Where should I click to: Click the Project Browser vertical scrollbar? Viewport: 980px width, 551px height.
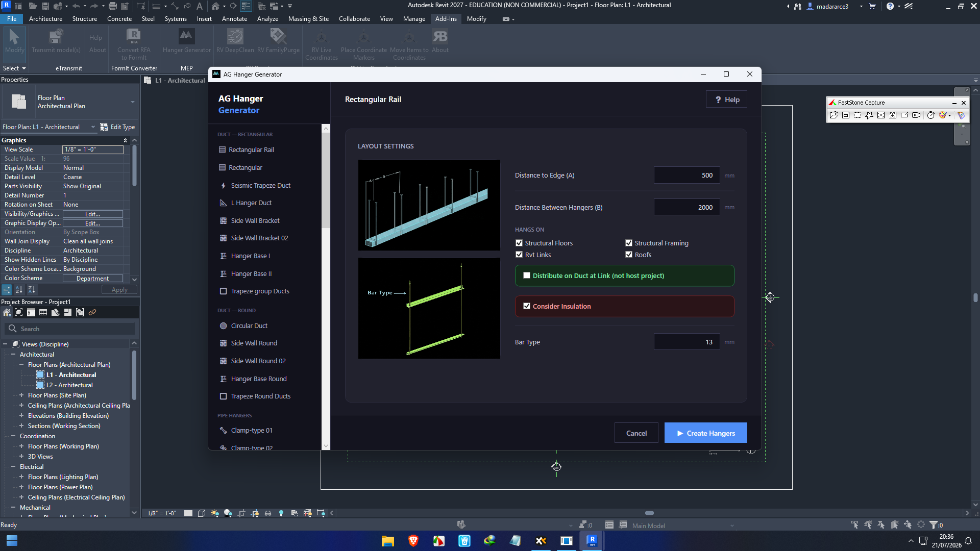[x=134, y=375]
